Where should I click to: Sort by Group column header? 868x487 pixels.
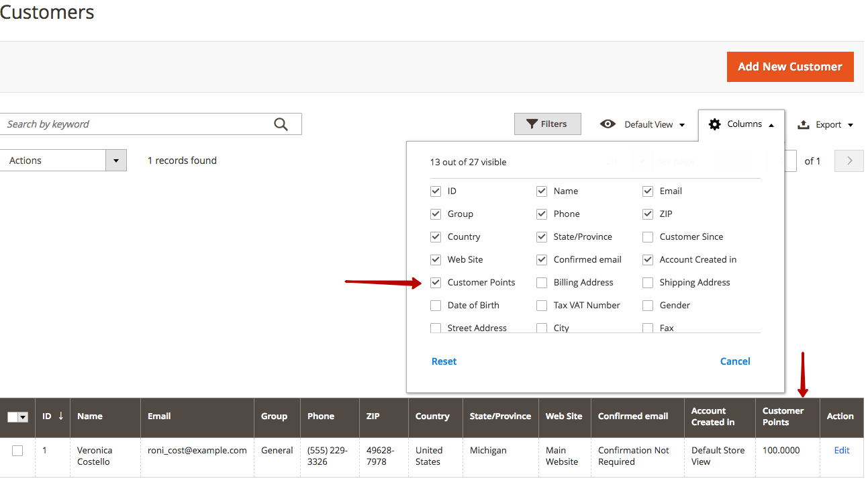coord(277,416)
